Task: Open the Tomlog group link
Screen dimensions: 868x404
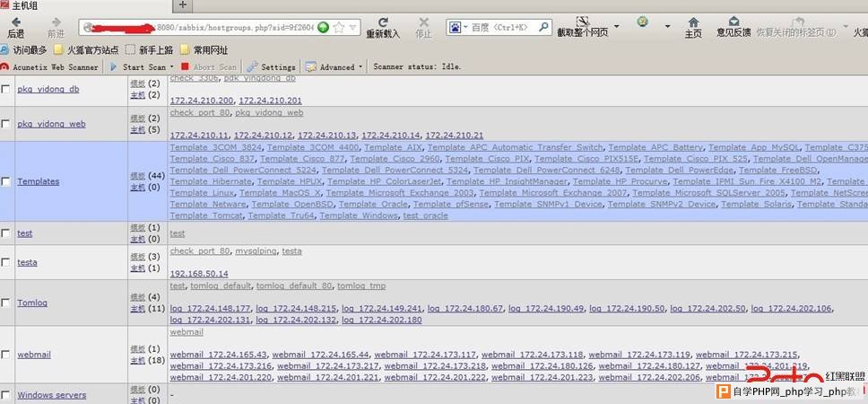Action: (32, 303)
